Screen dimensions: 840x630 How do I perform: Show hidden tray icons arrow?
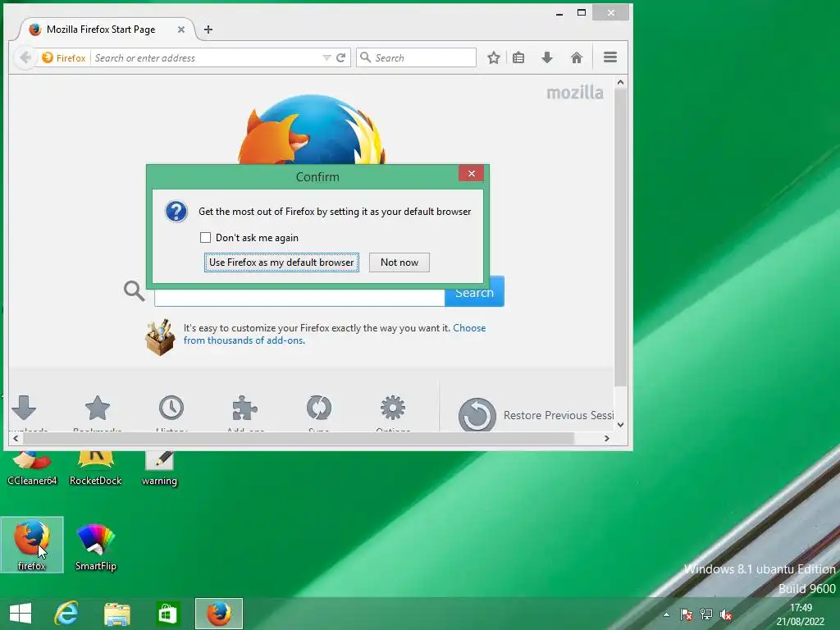[x=666, y=614]
